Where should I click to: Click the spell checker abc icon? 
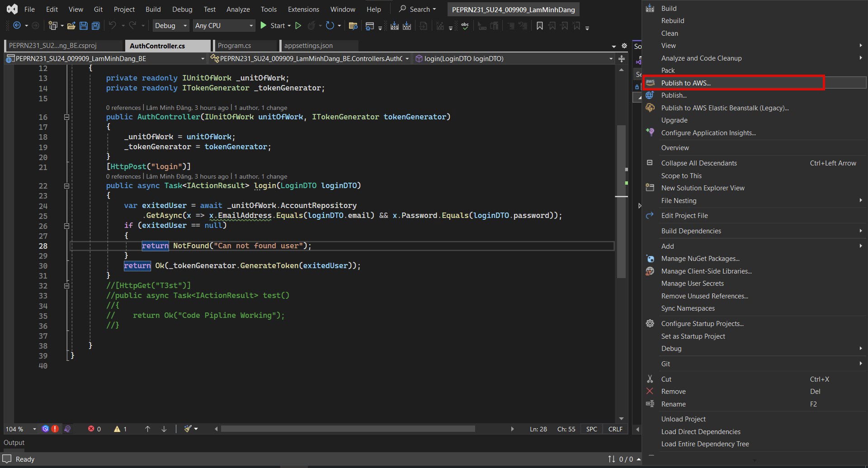pos(465,26)
